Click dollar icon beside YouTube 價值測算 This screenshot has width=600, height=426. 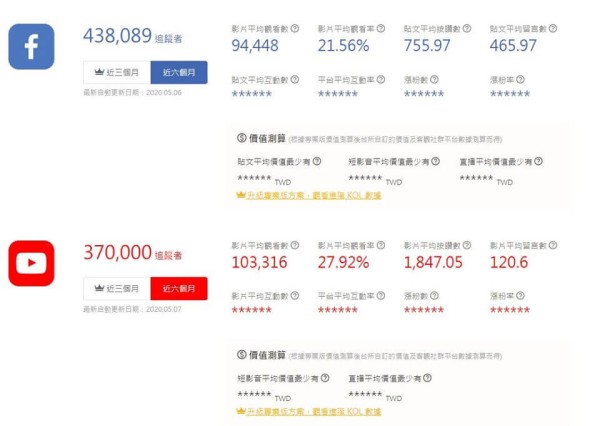pyautogui.click(x=241, y=355)
